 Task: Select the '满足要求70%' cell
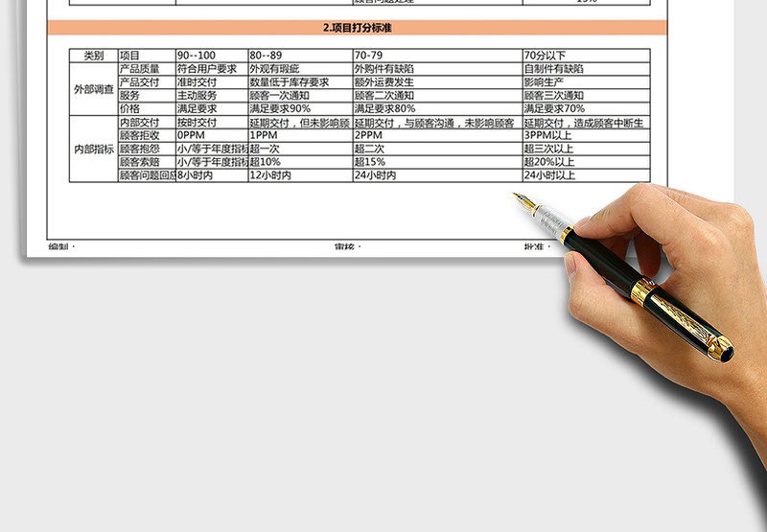tap(586, 109)
